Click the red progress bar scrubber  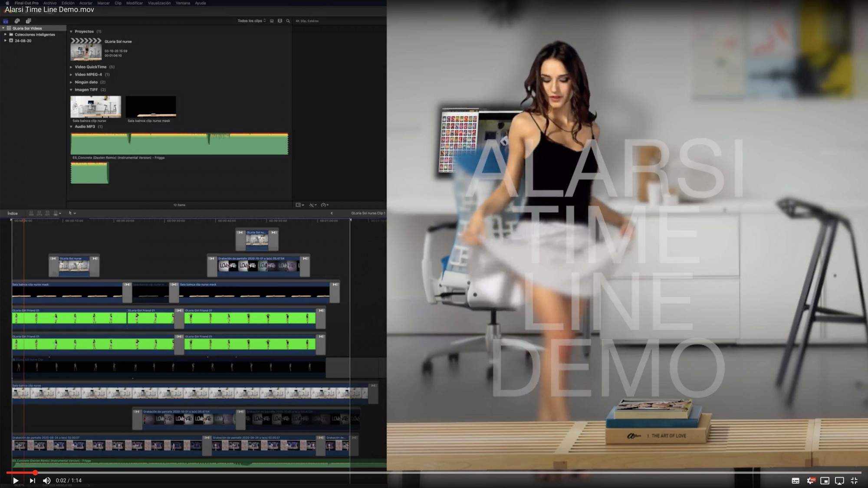(x=35, y=472)
